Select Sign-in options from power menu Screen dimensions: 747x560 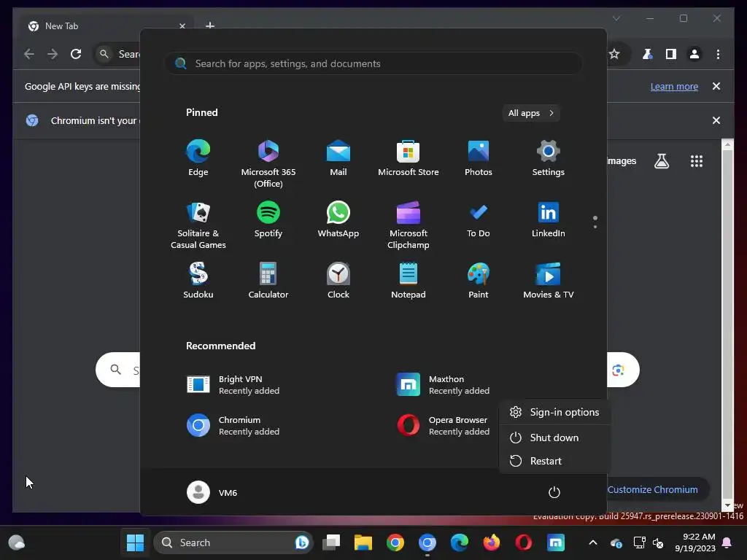pyautogui.click(x=554, y=413)
